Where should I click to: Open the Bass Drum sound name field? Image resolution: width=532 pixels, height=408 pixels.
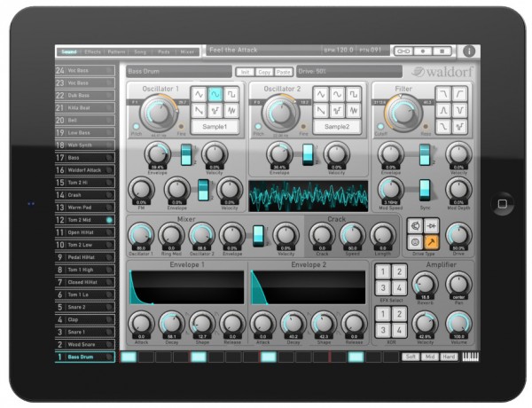(x=177, y=71)
